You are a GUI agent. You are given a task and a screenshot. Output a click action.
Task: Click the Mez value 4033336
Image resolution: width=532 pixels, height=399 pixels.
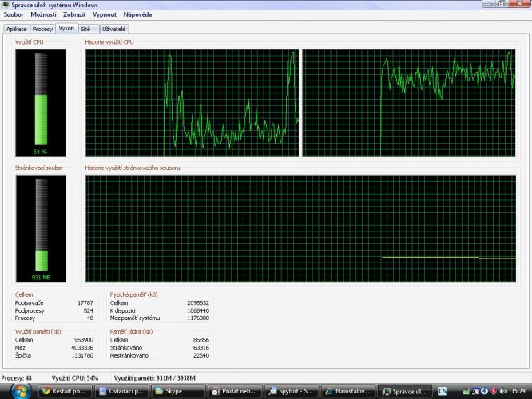click(82, 348)
